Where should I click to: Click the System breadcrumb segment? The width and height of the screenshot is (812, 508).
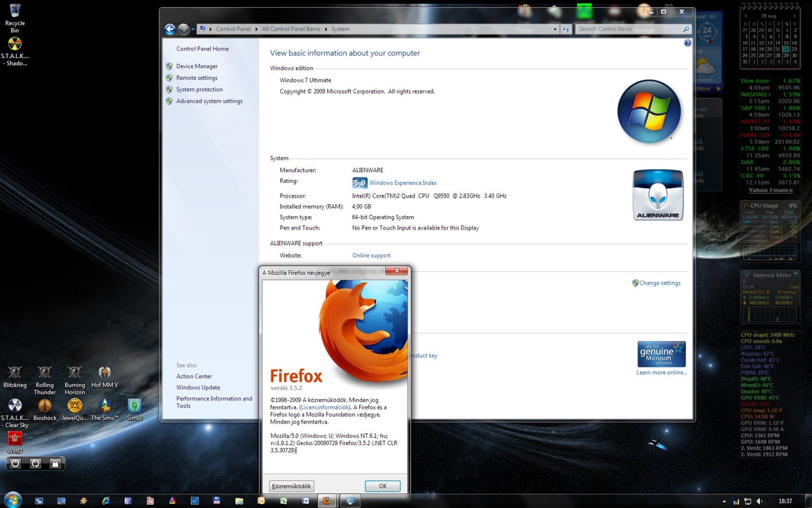tap(341, 29)
